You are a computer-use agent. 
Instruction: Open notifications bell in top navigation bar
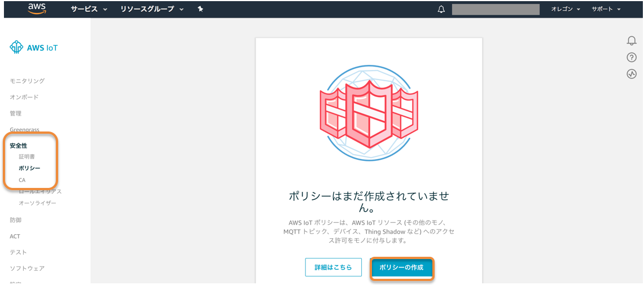coord(441,10)
